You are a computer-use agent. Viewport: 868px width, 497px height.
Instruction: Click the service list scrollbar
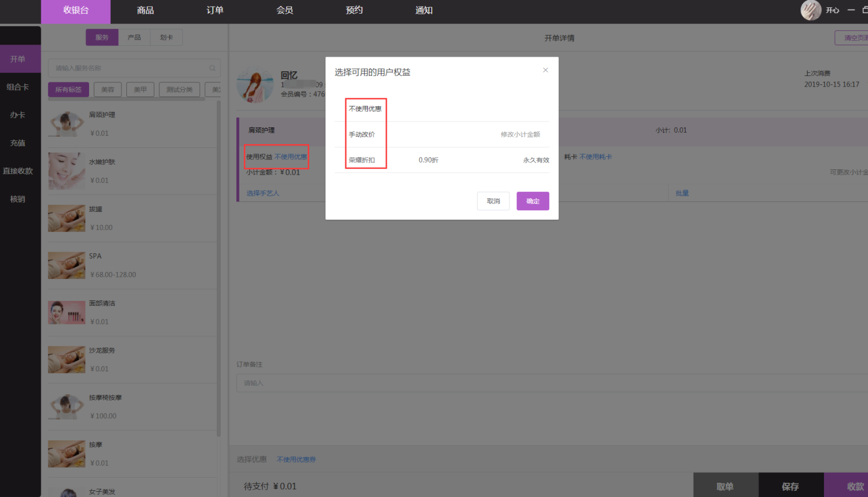219,268
